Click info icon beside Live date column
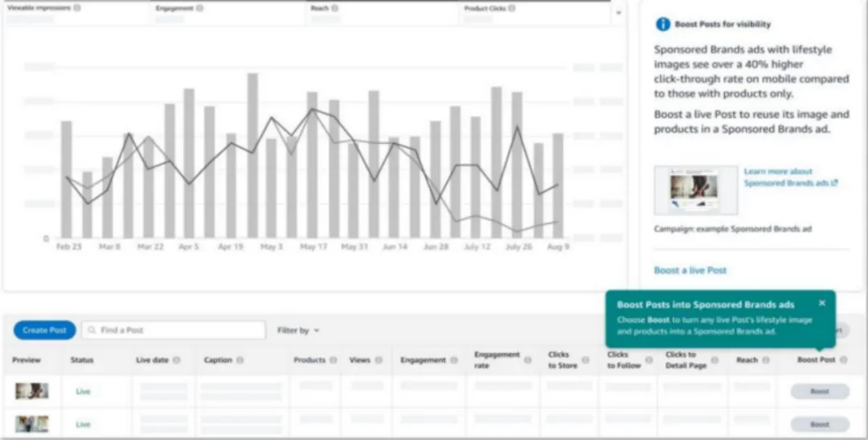The height and width of the screenshot is (440, 868). coord(177,360)
